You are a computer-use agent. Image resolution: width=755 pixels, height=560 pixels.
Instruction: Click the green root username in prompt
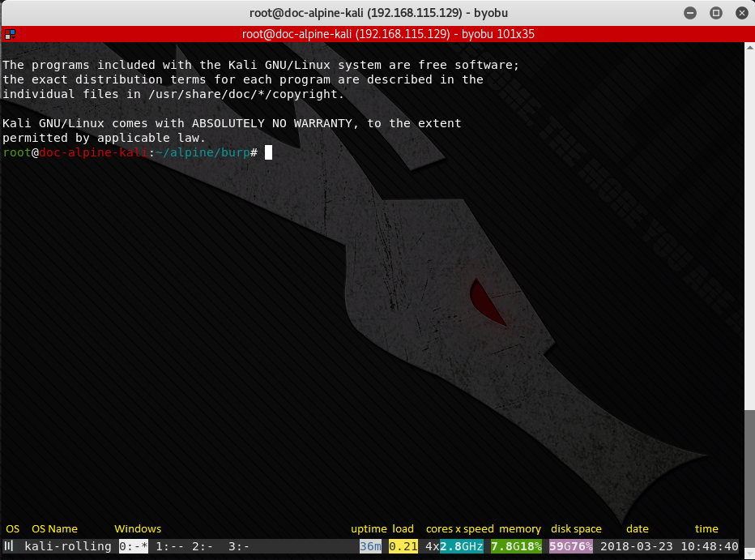(x=17, y=152)
